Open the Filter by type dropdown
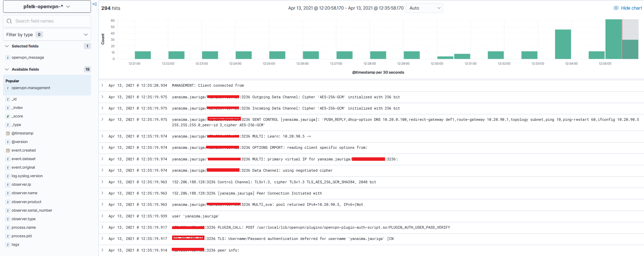The image size is (644, 256). click(47, 34)
